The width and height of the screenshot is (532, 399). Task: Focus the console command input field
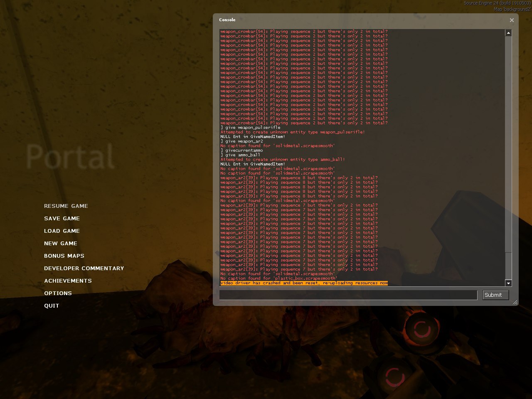[348, 295]
